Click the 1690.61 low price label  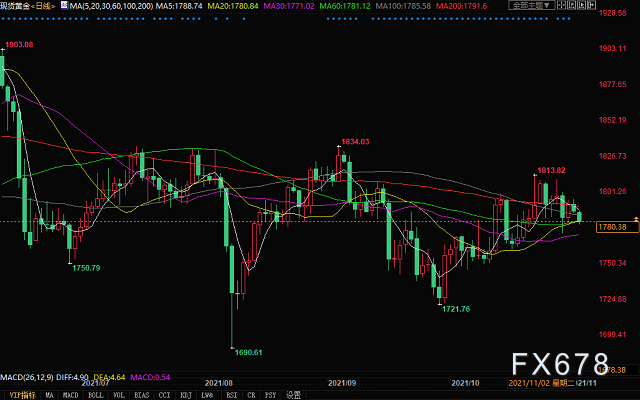tap(249, 352)
